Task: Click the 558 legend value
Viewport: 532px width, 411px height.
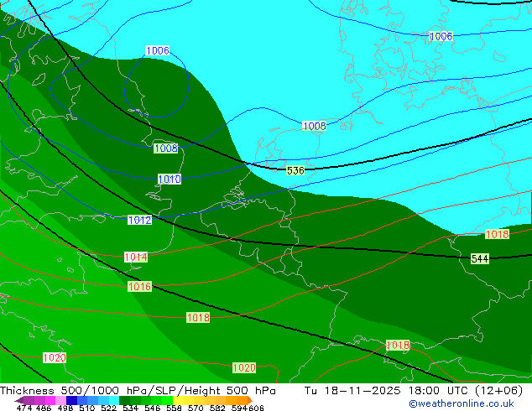Action: [x=174, y=408]
